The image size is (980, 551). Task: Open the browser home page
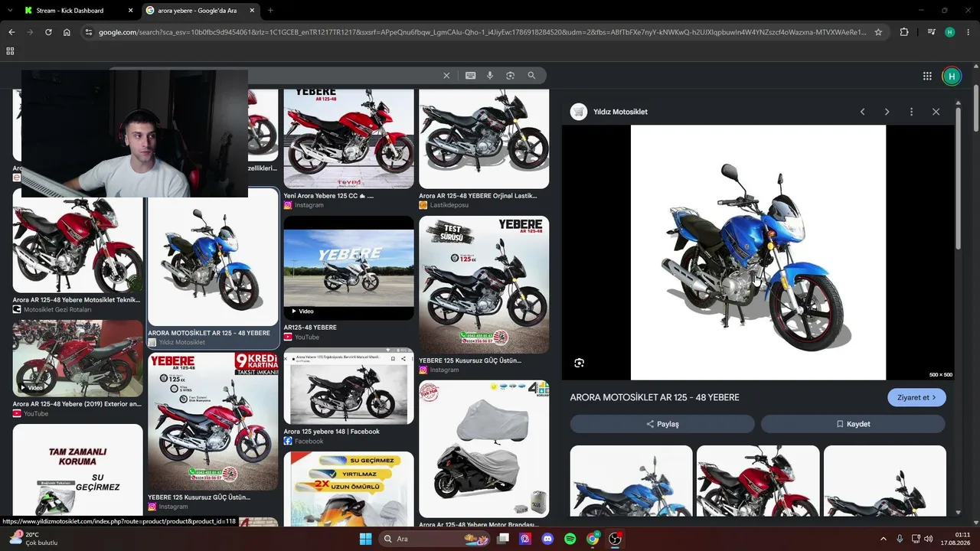coord(67,32)
